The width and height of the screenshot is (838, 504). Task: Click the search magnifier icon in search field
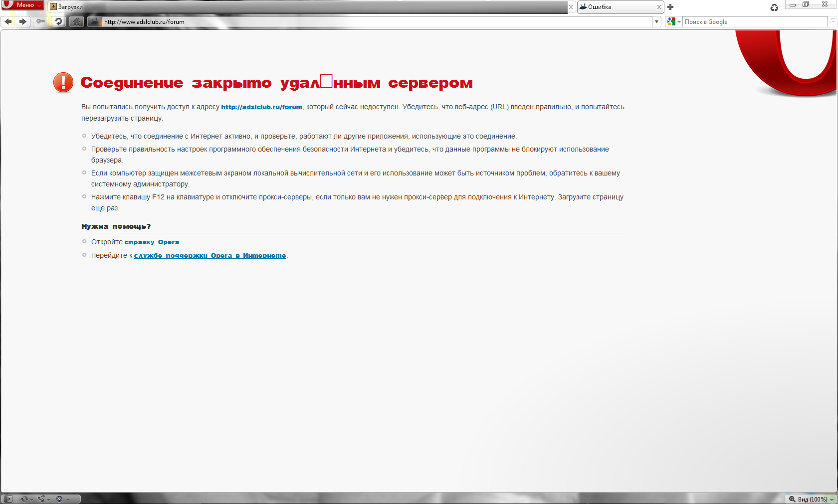832,21
